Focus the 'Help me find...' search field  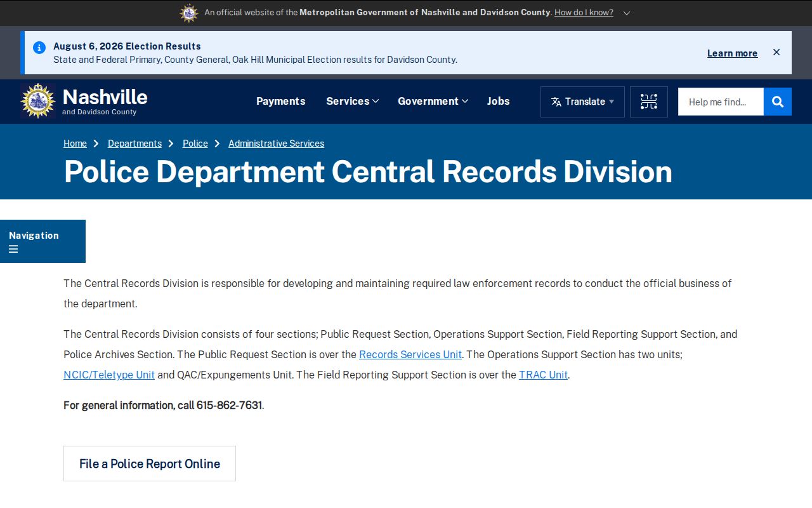pyautogui.click(x=721, y=102)
